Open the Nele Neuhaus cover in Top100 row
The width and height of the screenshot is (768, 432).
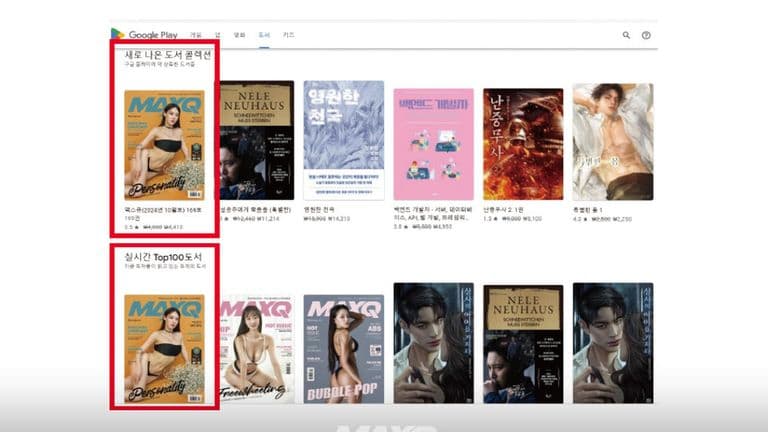click(x=523, y=347)
